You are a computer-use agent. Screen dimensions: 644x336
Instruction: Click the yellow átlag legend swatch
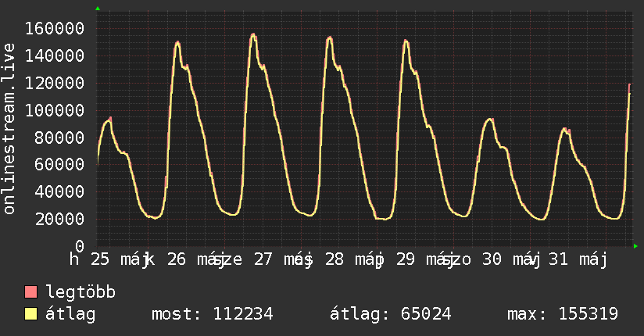click(30, 314)
